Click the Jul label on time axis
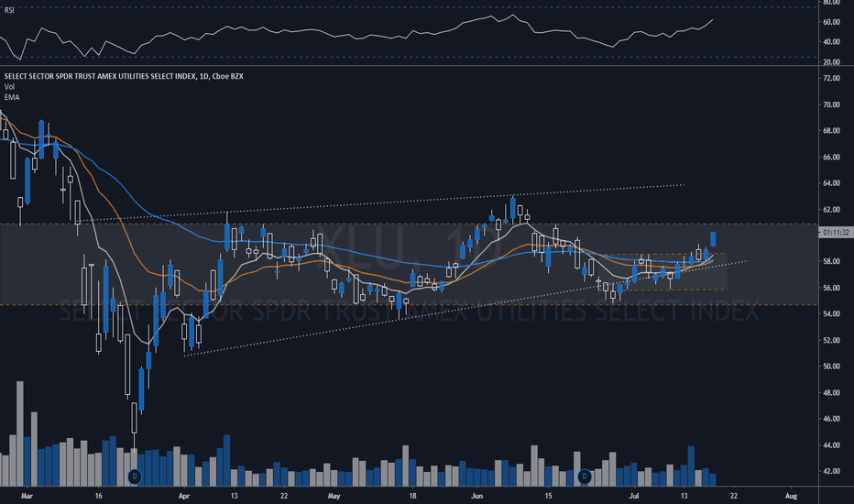This screenshot has height=504, width=854. [x=634, y=496]
